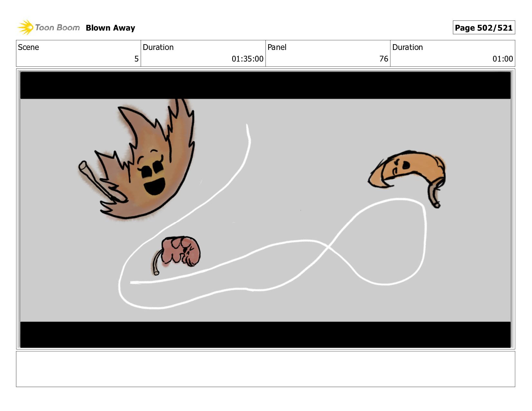Click the Toon Boom logo
This screenshot has width=532, height=411.
pyautogui.click(x=48, y=27)
